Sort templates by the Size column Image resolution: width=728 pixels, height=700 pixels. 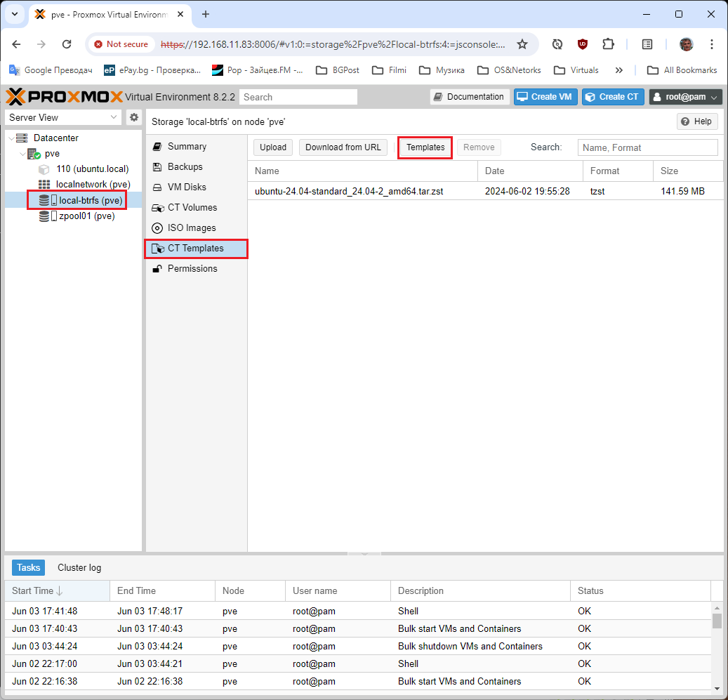point(687,171)
